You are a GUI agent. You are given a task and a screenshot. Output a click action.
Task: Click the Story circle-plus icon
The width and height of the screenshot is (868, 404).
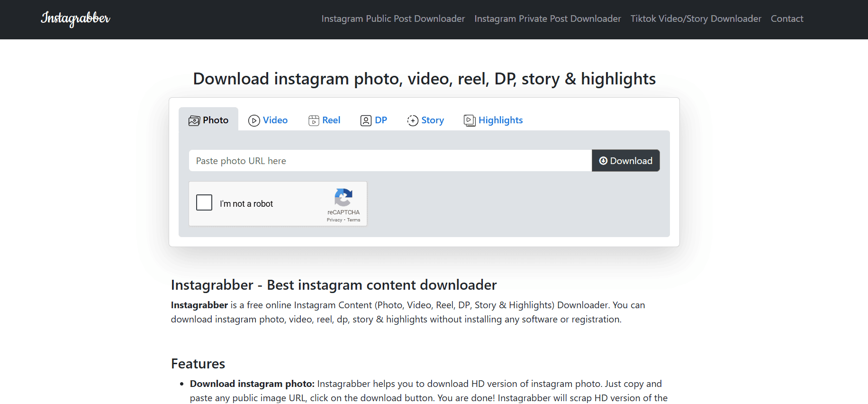point(413,121)
